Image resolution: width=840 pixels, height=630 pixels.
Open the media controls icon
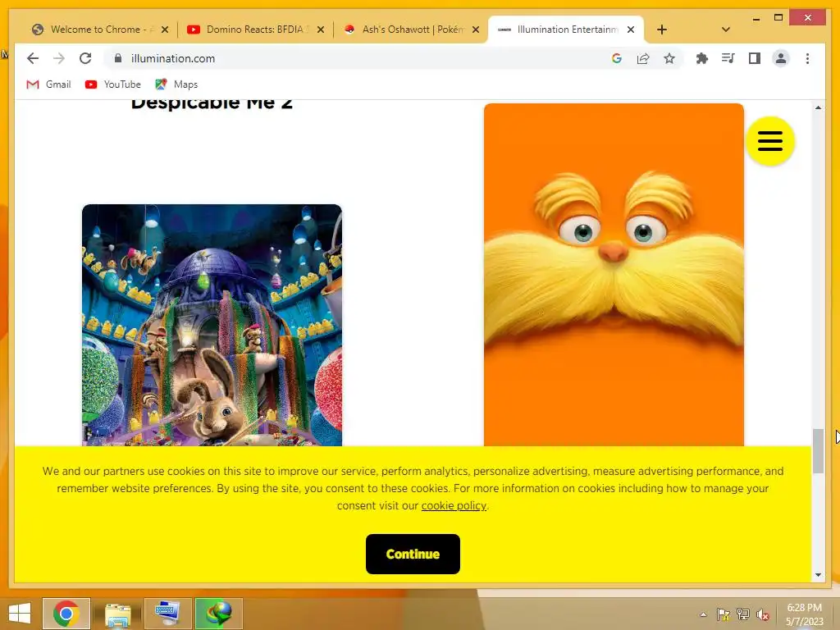pyautogui.click(x=728, y=58)
